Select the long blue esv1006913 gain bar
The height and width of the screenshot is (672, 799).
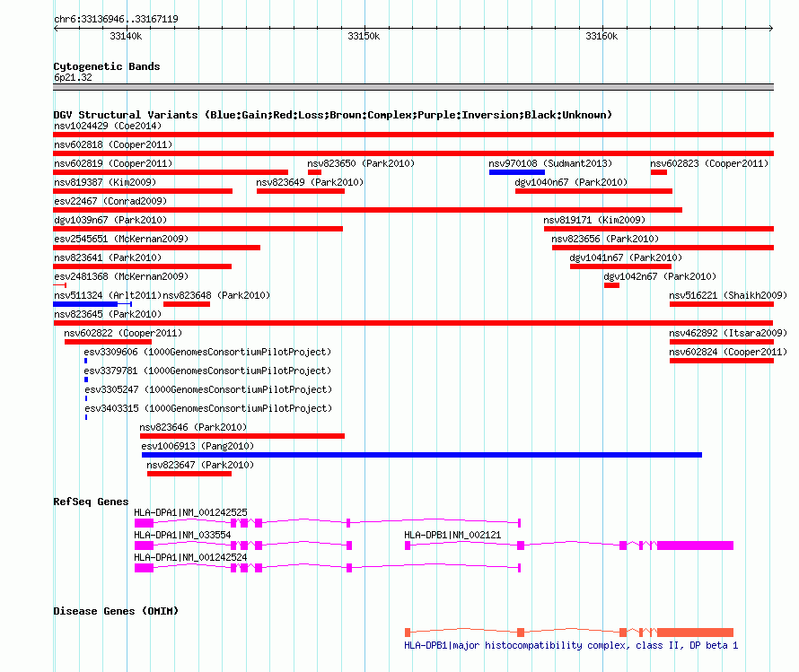(422, 455)
